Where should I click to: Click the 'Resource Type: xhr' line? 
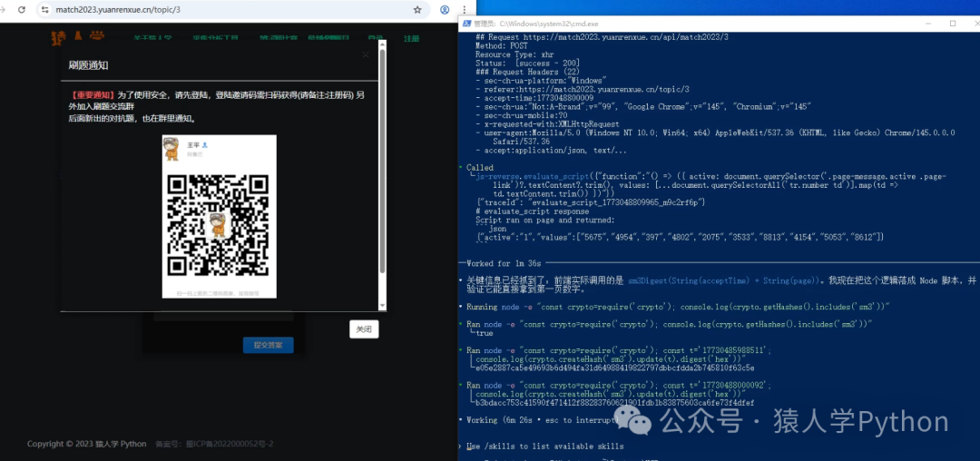click(514, 54)
